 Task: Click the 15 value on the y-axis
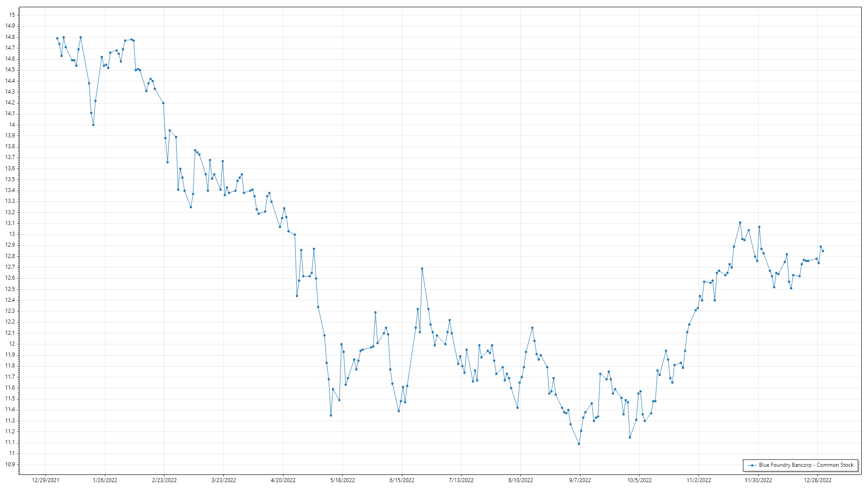12,15
